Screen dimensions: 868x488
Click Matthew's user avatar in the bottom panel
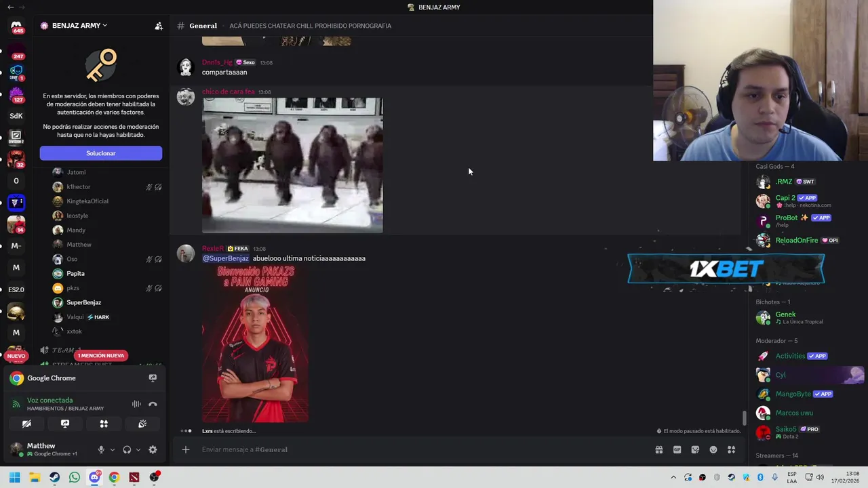point(16,449)
